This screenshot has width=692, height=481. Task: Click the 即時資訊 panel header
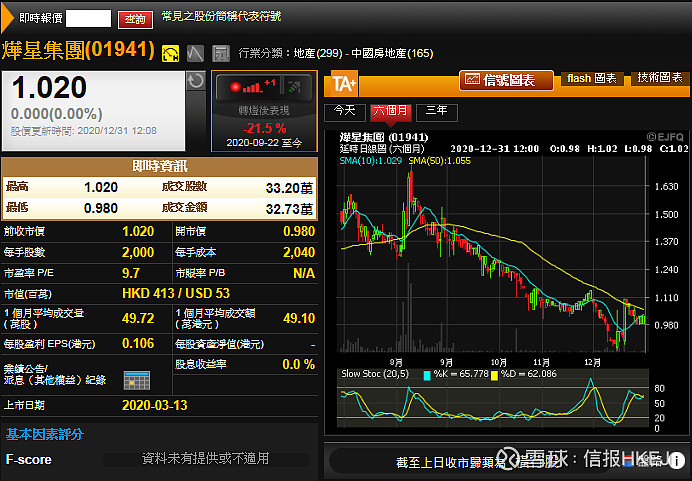[160, 166]
